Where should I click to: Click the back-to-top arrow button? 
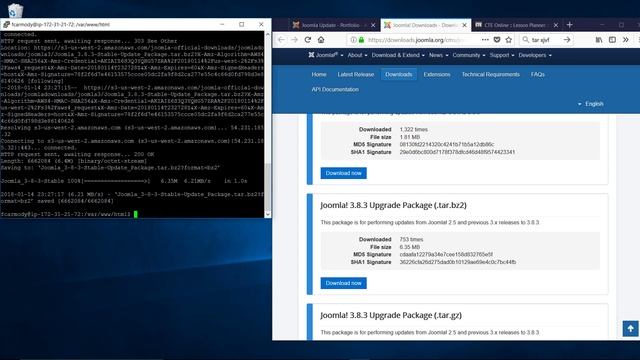coord(630,328)
